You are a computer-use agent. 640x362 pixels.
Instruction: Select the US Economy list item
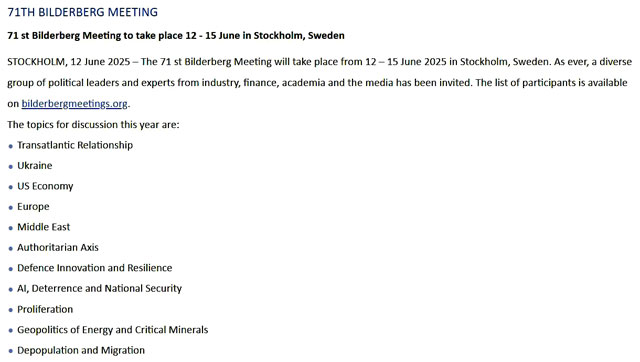(x=45, y=187)
